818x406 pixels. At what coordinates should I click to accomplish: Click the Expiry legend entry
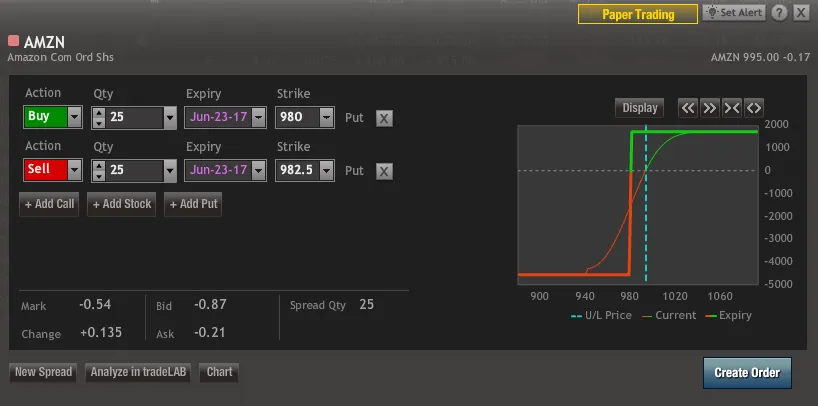(728, 315)
